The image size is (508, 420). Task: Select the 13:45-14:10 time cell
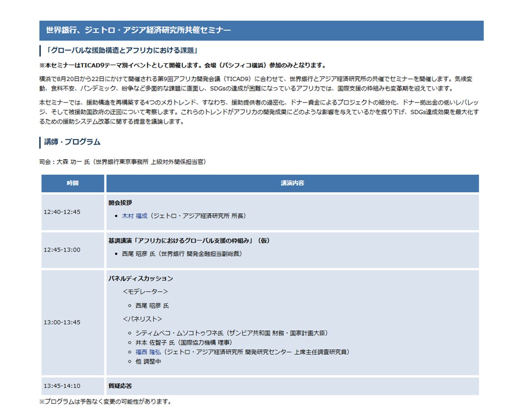coord(73,386)
